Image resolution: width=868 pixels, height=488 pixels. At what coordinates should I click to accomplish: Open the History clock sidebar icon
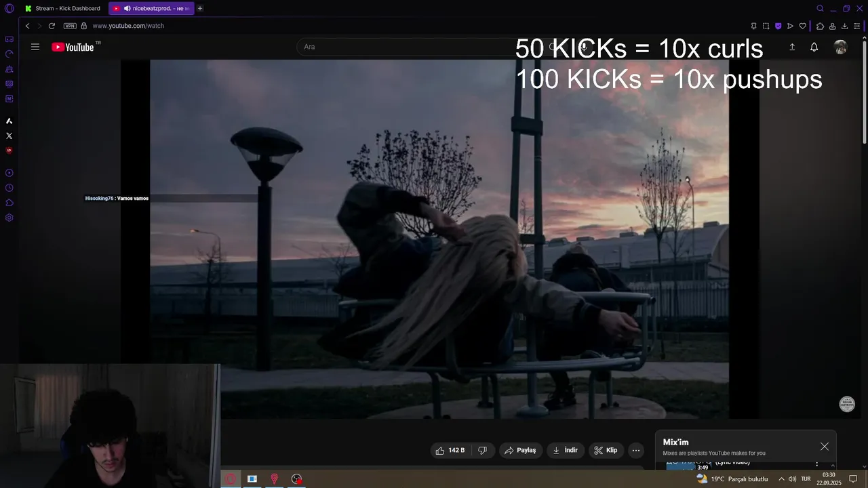pyautogui.click(x=9, y=188)
